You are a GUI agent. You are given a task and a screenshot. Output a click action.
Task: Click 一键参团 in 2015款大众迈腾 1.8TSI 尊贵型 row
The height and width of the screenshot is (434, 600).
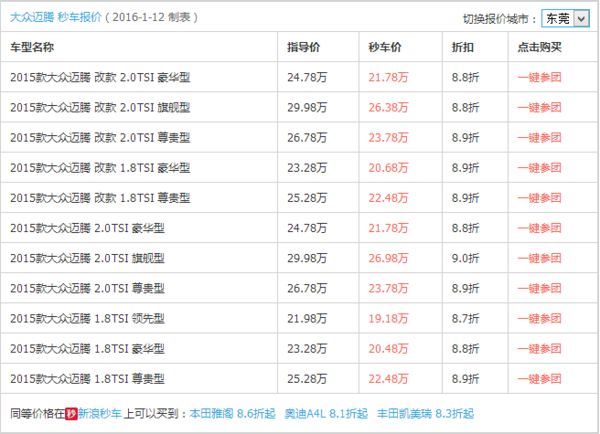tap(539, 379)
